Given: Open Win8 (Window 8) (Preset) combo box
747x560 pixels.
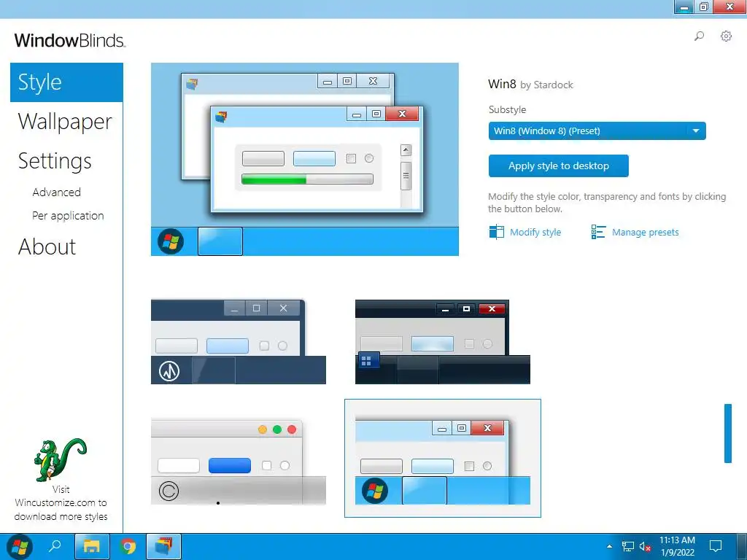Looking at the screenshot, I should [597, 131].
